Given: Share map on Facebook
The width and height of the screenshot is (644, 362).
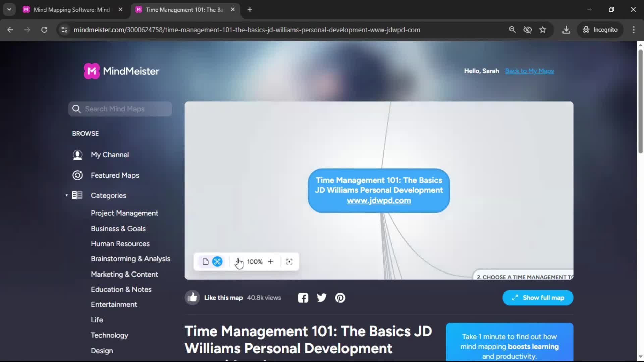Looking at the screenshot, I should coord(303,298).
